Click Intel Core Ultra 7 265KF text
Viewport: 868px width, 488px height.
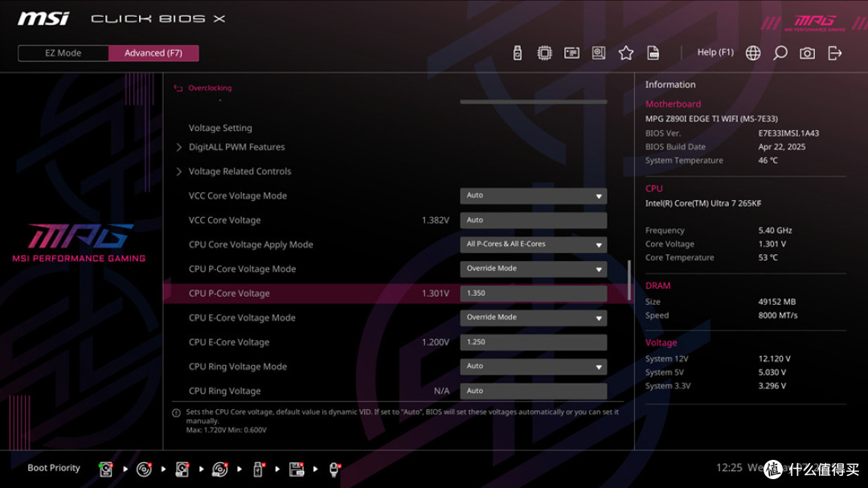[703, 203]
